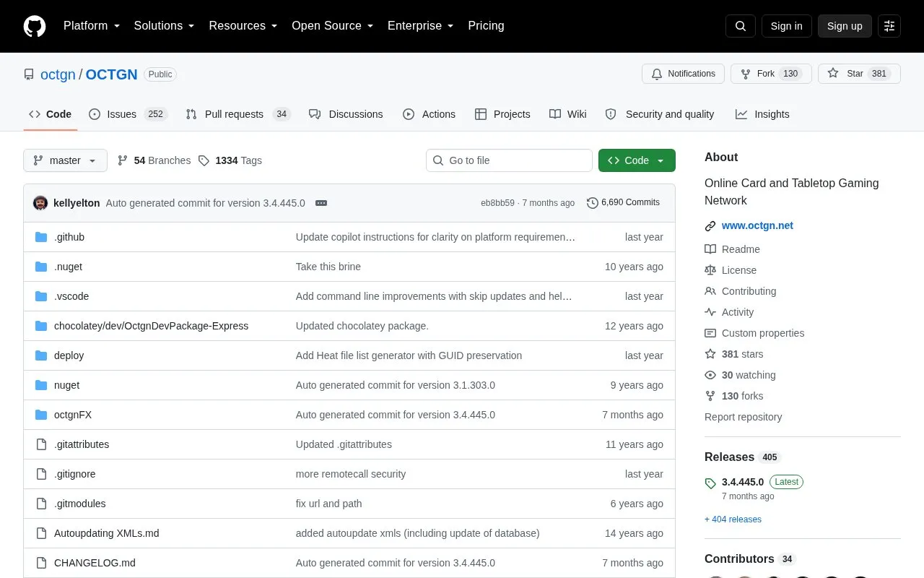The width and height of the screenshot is (924, 578).
Task: Click the octgnFX folder icon
Action: (x=41, y=415)
